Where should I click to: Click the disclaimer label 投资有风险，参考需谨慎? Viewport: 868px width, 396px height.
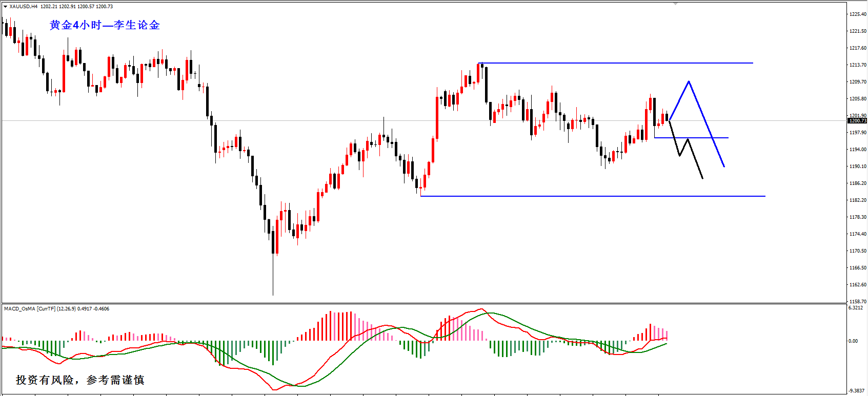[x=80, y=380]
